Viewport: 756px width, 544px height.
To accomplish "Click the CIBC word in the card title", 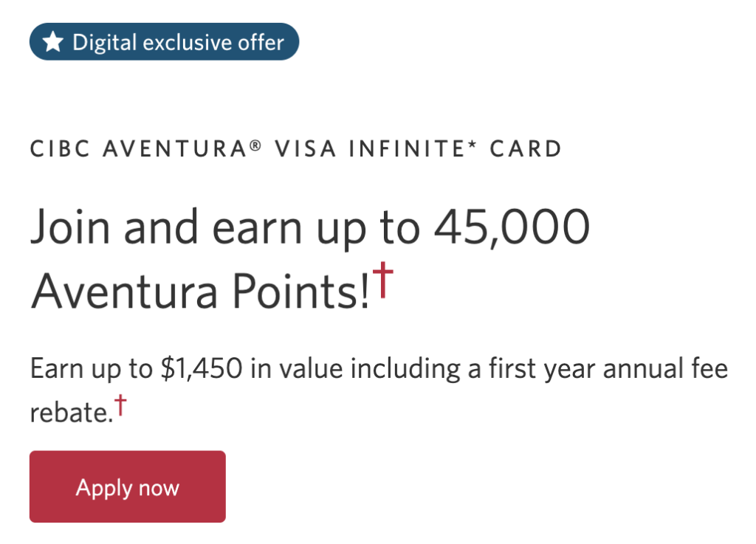I will [61, 148].
